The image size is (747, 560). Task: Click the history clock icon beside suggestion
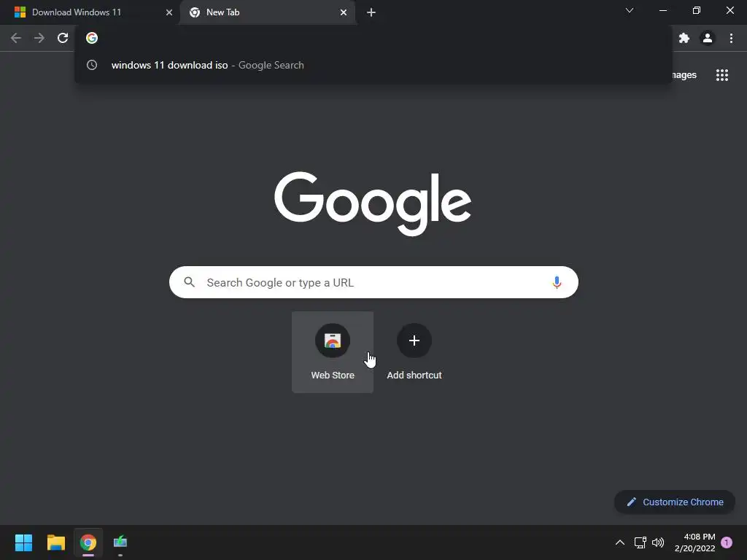point(92,65)
